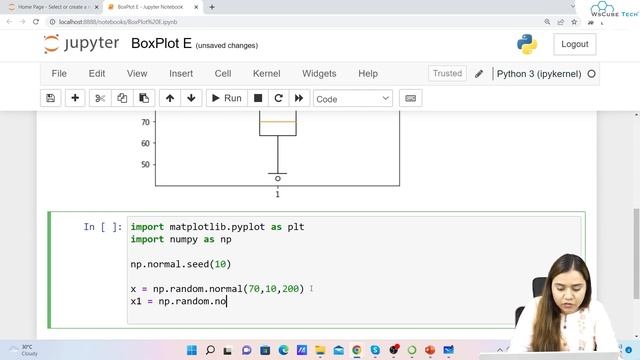The image size is (640, 360).
Task: Click the Trusted notebook button
Action: (447, 73)
